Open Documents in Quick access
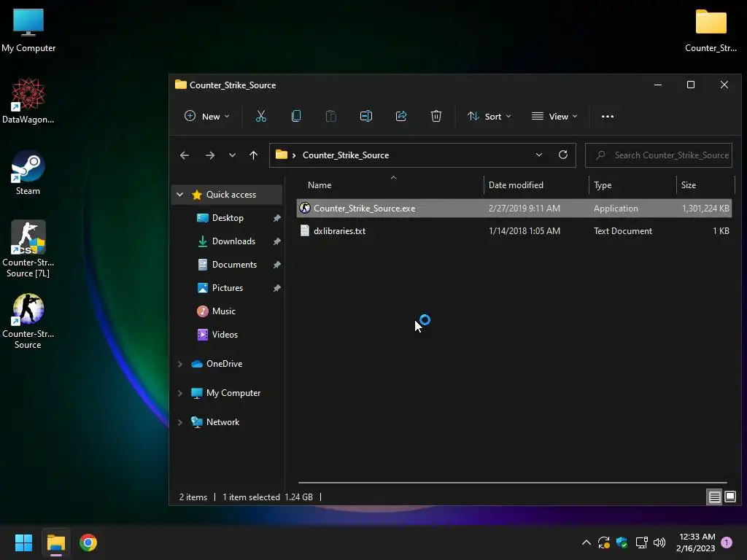The height and width of the screenshot is (560, 747). pyautogui.click(x=234, y=264)
